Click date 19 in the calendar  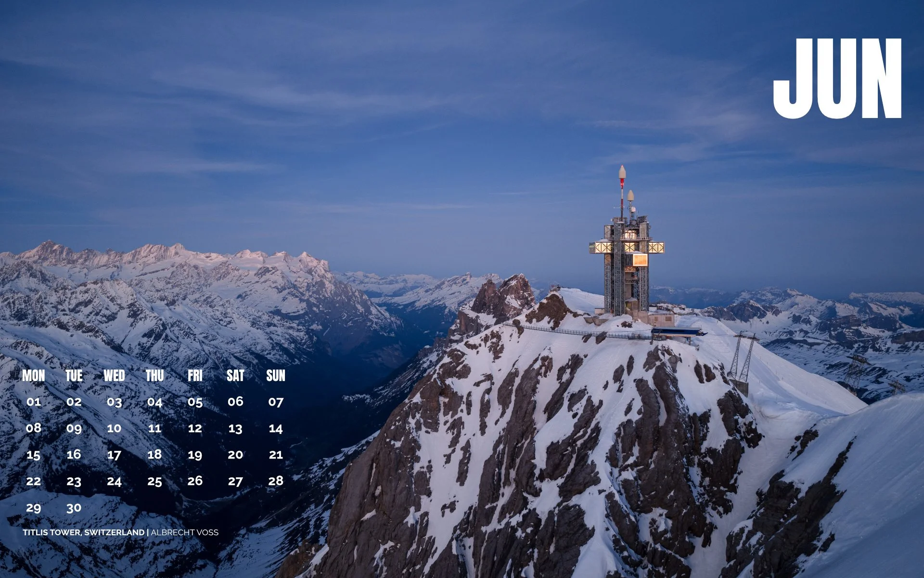click(195, 455)
